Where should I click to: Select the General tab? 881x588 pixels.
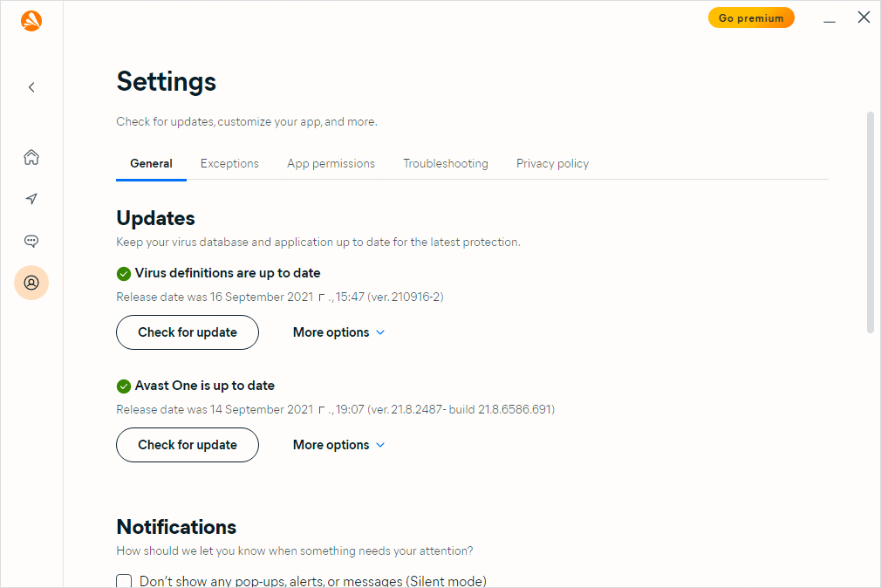tap(151, 163)
